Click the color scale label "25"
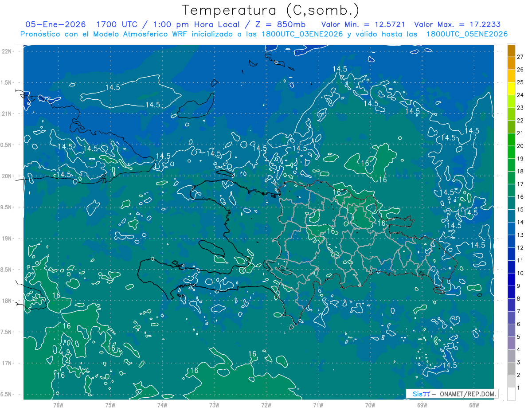 (520, 82)
